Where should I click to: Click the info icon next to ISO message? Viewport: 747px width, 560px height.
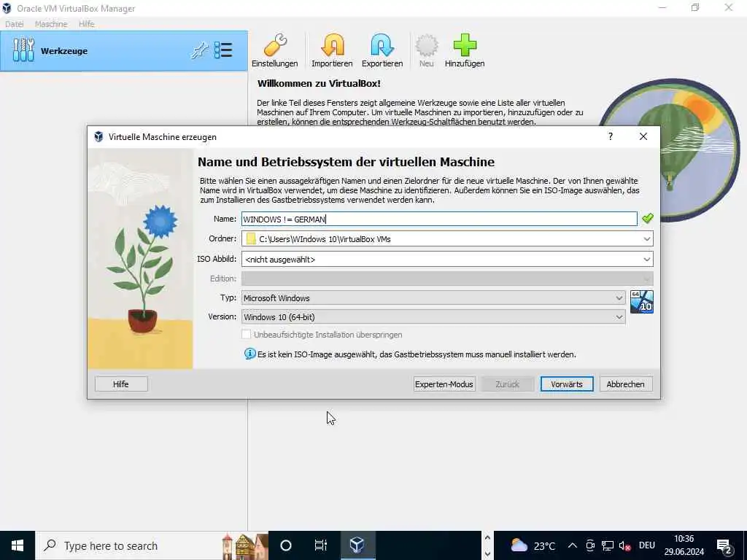[x=249, y=354]
